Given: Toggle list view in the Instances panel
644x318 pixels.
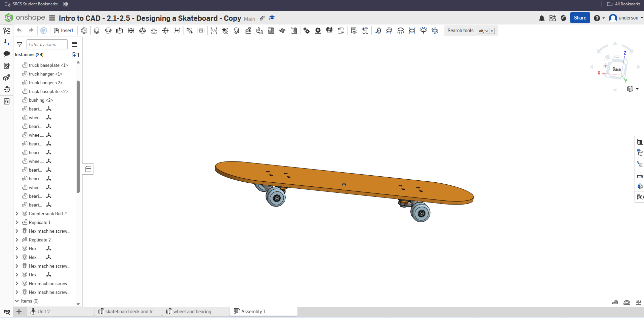Looking at the screenshot, I should point(74,44).
